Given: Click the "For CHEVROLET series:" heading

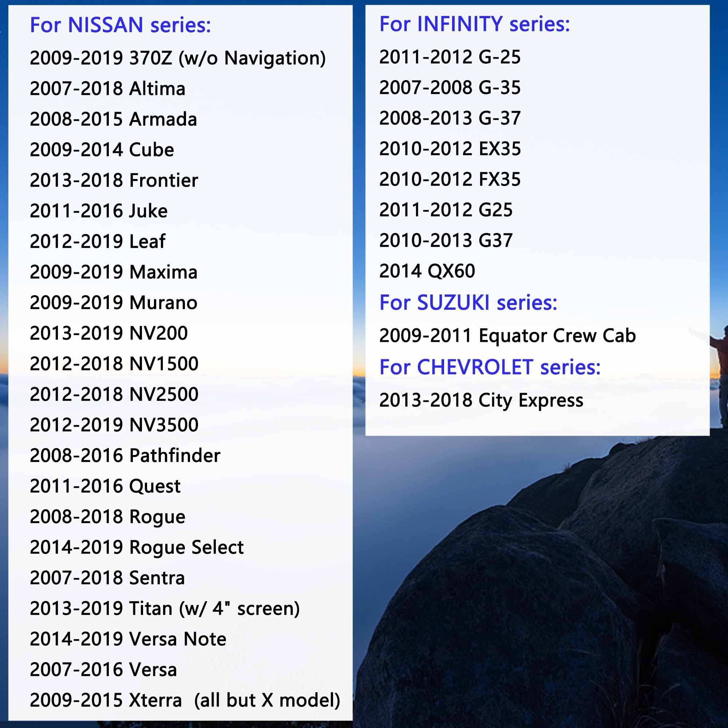Looking at the screenshot, I should point(490,367).
